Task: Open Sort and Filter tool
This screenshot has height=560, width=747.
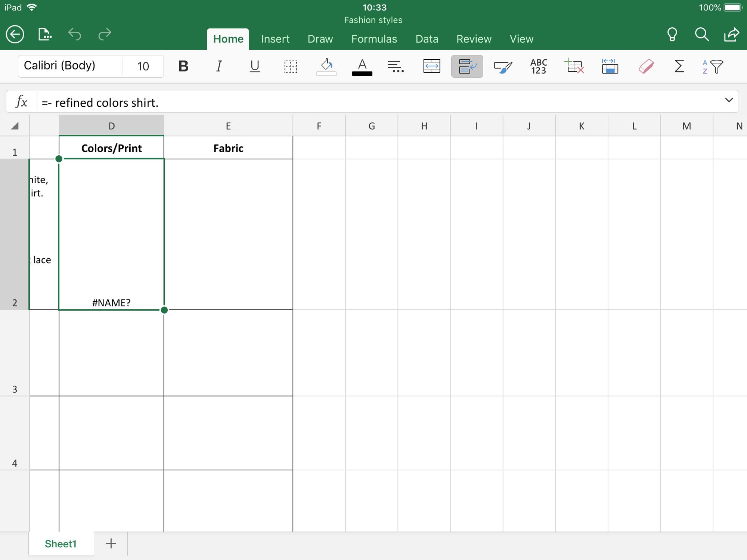Action: [713, 66]
